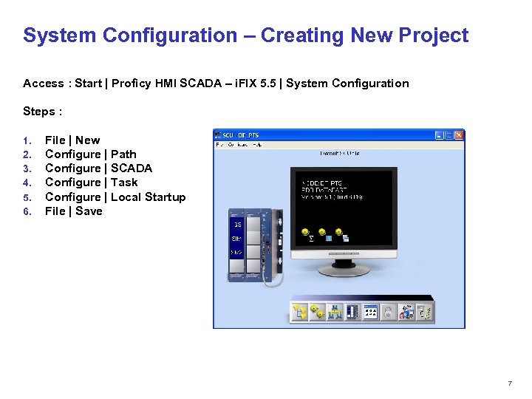Click step text "File | New"
Viewport: 532px width, 399px height.
point(72,140)
